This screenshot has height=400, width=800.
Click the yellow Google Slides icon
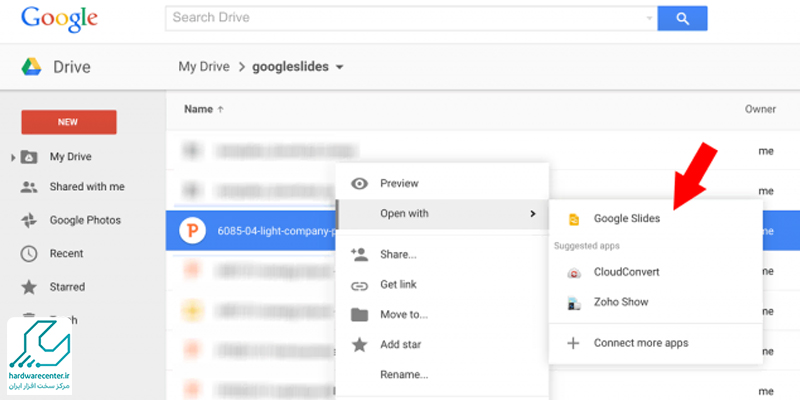click(x=574, y=219)
